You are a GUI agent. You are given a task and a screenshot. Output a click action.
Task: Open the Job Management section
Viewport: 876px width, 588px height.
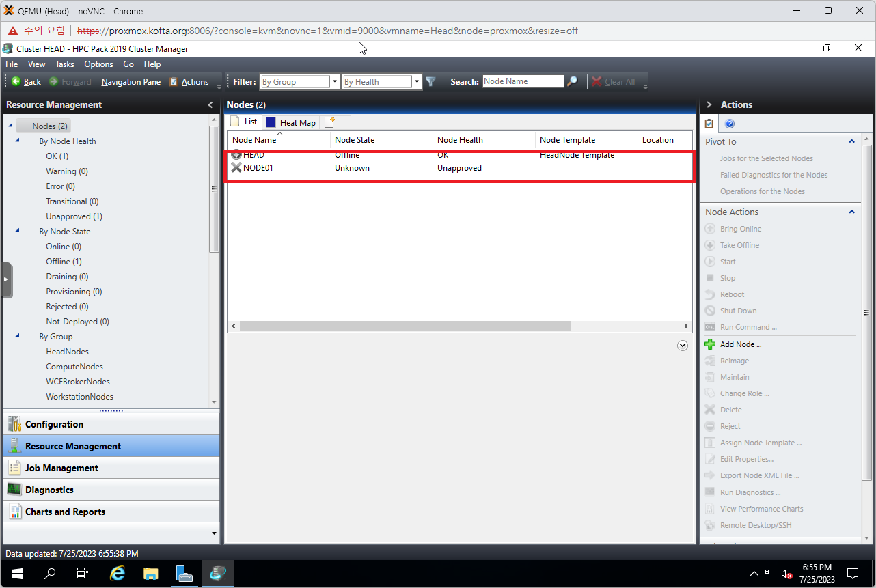pyautogui.click(x=61, y=468)
